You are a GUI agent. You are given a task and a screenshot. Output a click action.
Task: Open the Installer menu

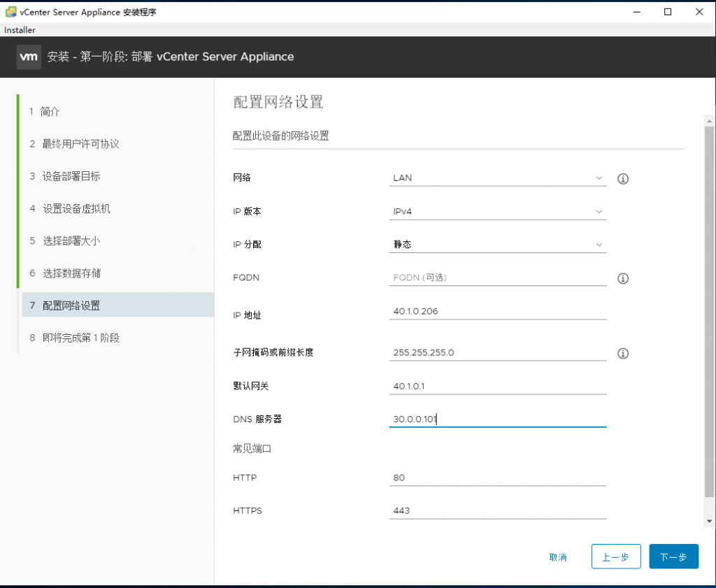point(20,29)
